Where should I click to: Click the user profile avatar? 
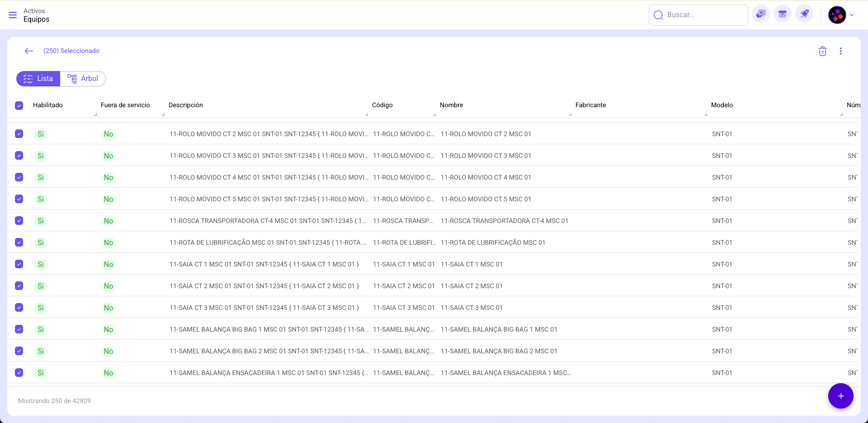click(837, 15)
